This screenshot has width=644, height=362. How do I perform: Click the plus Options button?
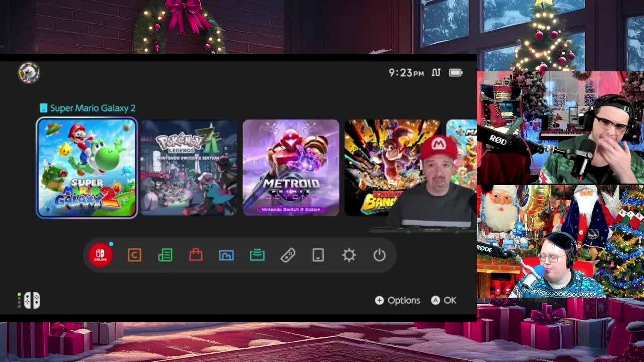397,300
